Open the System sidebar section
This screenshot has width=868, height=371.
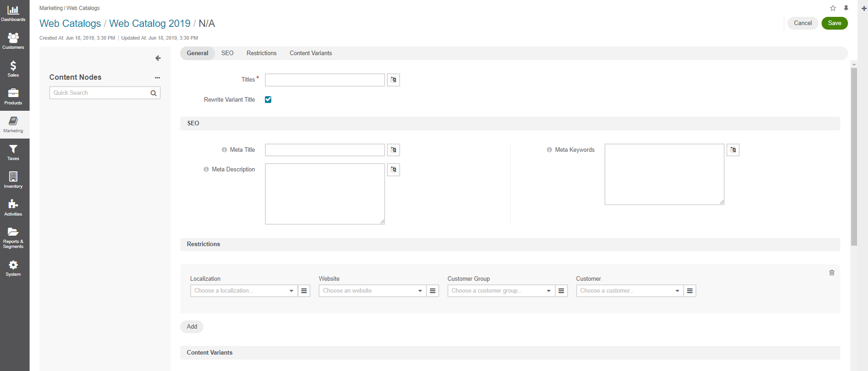(13, 268)
